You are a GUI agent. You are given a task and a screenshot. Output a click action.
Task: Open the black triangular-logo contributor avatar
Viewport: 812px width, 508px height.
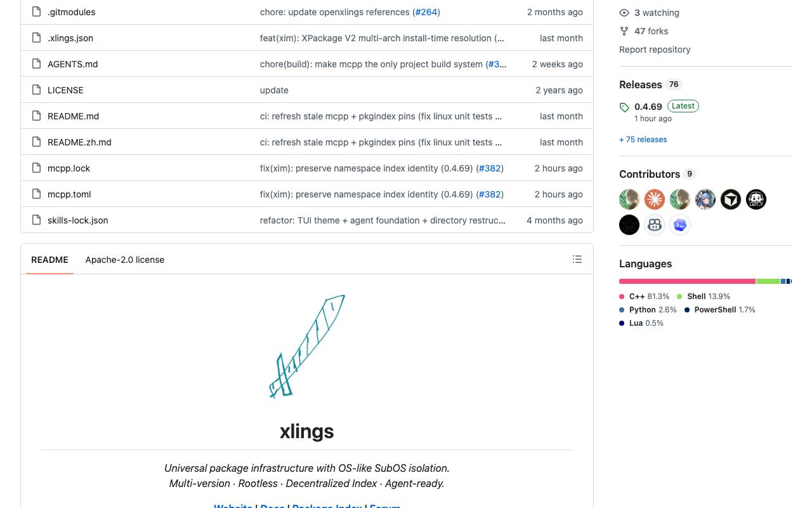731,199
